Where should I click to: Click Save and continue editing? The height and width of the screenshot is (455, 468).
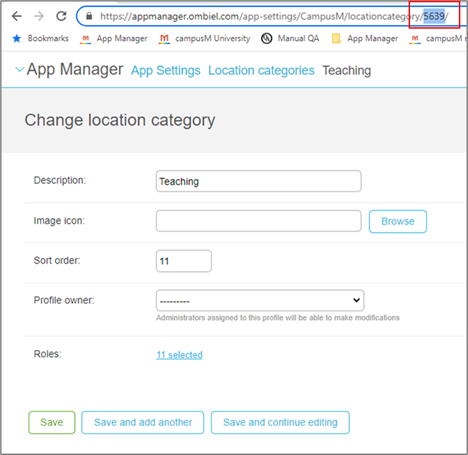[280, 422]
